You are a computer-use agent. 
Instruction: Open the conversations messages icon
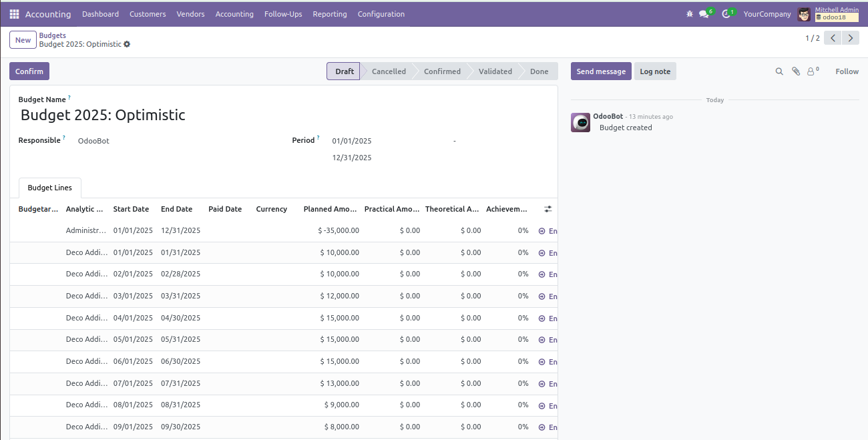point(704,14)
